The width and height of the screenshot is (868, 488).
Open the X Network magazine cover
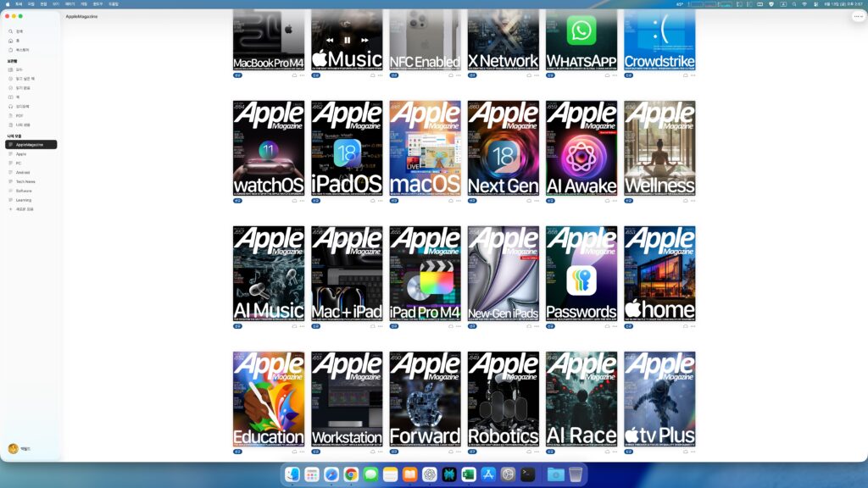504,40
